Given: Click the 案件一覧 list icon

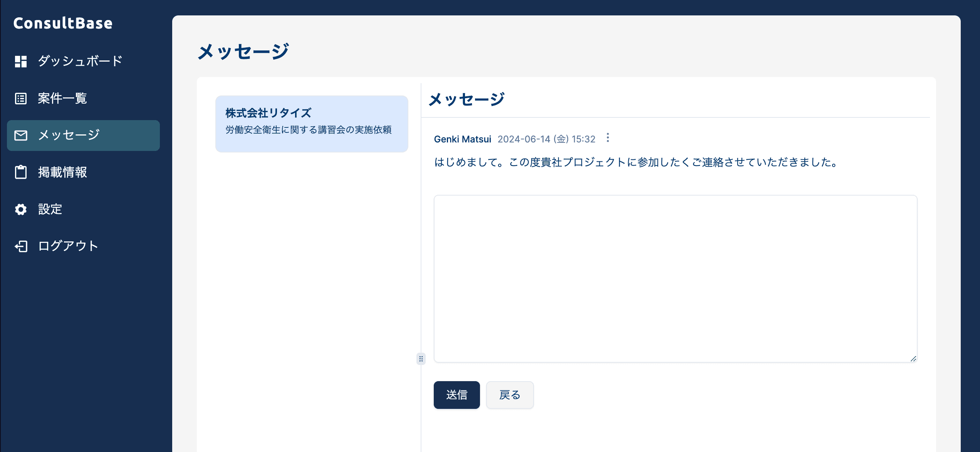Looking at the screenshot, I should pyautogui.click(x=21, y=99).
